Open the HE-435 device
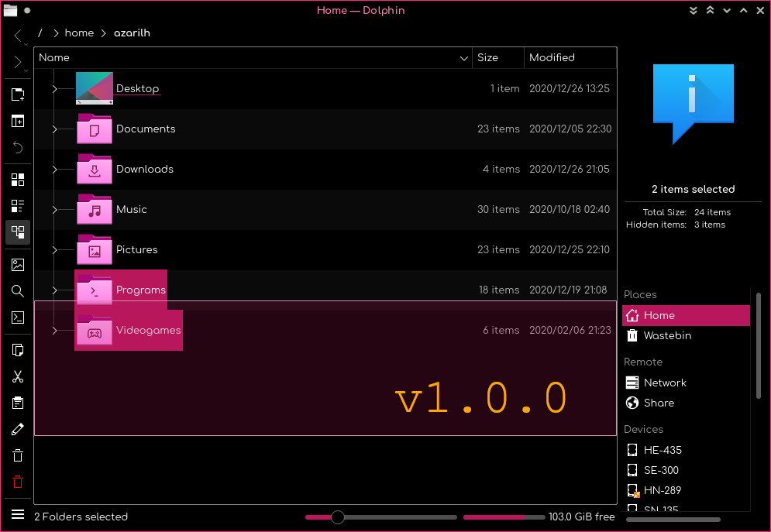The height and width of the screenshot is (532, 771). click(686, 450)
